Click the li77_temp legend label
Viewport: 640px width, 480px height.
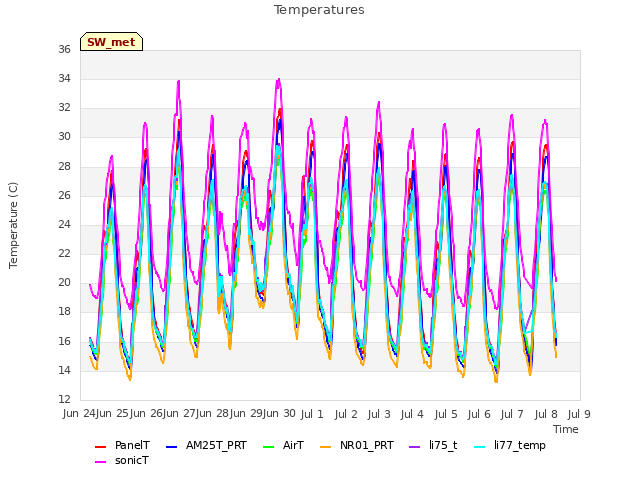(520, 445)
